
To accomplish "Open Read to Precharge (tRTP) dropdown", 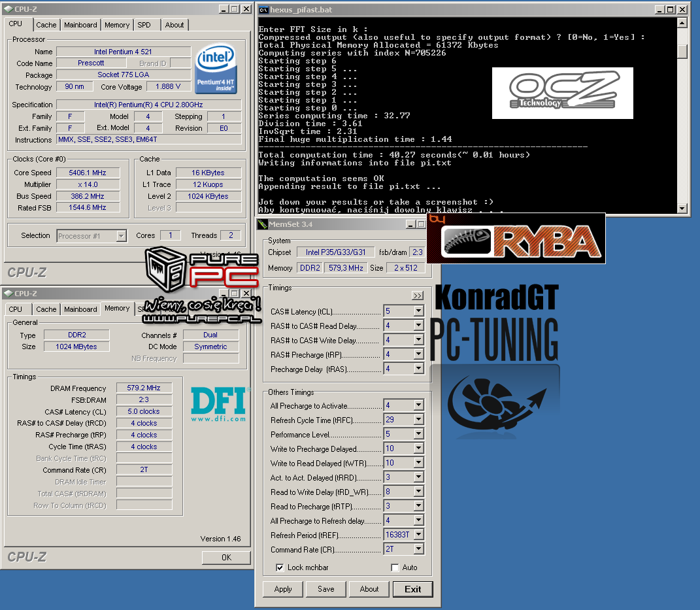I will 418,506.
